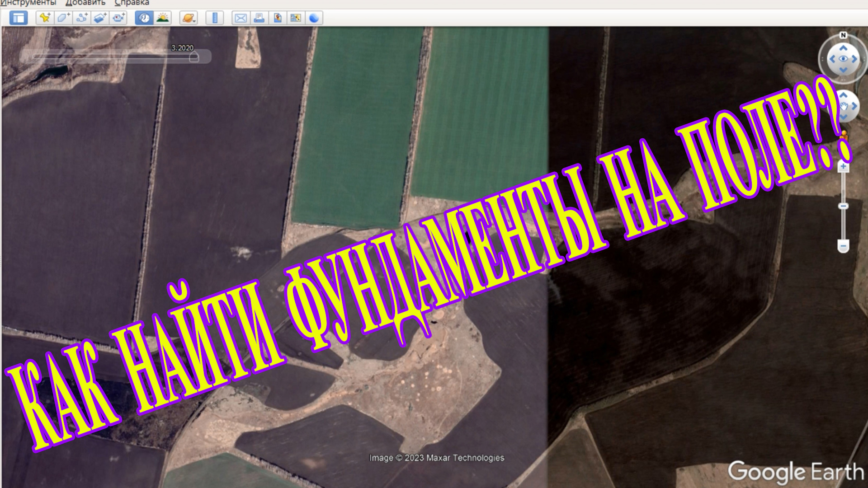
Task: Add a path tool icon
Action: pos(82,18)
